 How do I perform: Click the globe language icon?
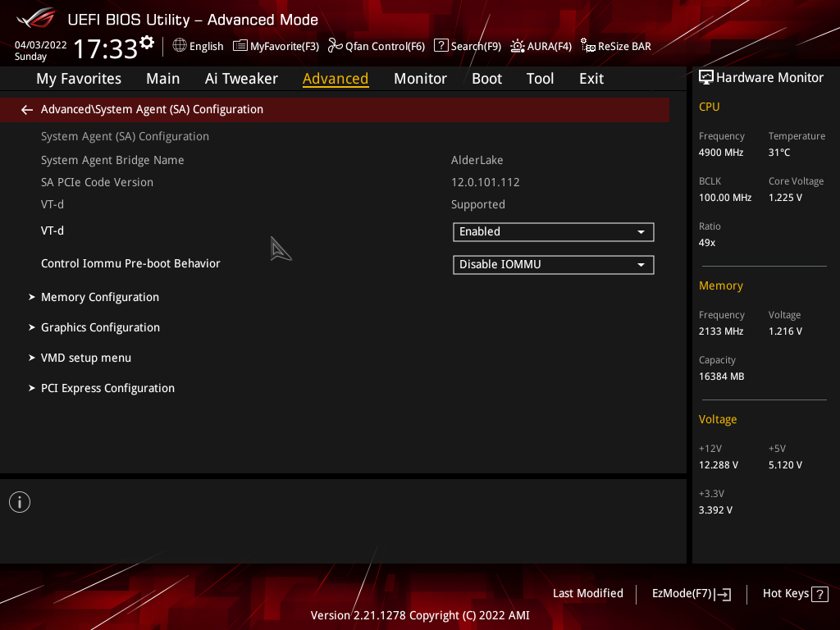click(180, 46)
